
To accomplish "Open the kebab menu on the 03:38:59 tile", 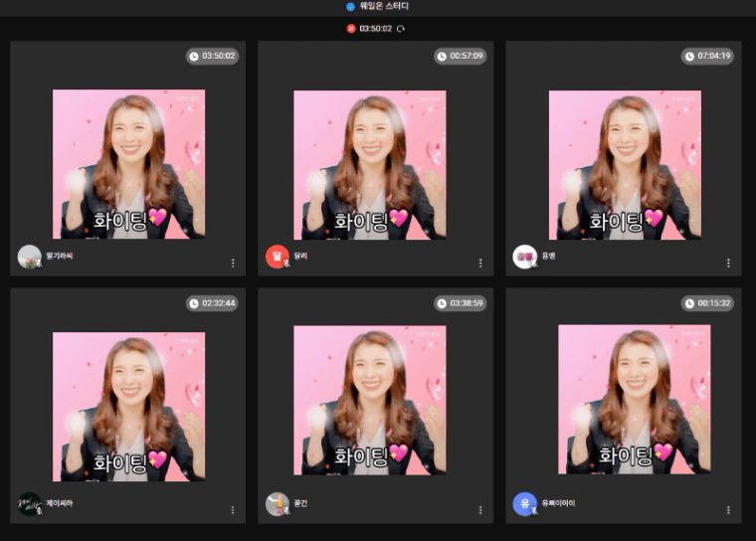I will pyautogui.click(x=480, y=510).
